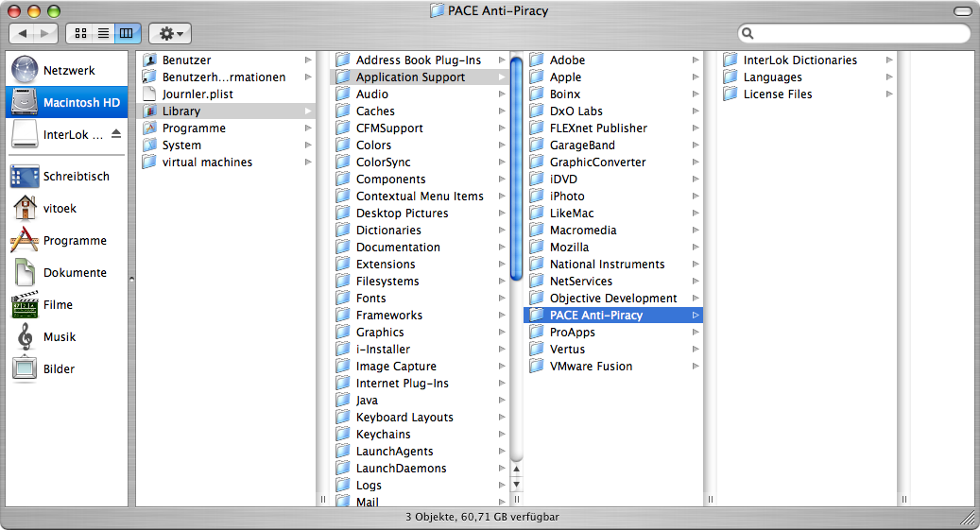This screenshot has width=980, height=530.
Task: Open Programme applications icon in sidebar
Action: pyautogui.click(x=25, y=240)
